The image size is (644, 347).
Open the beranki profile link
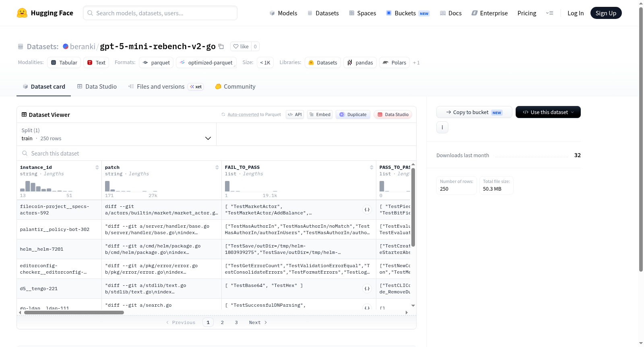[x=83, y=46]
